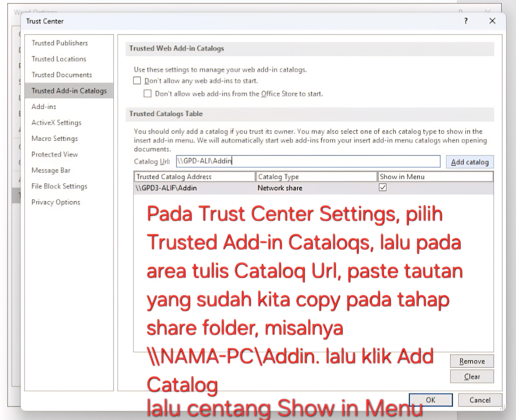Click into the Catalog Url field
This screenshot has height=420, width=516.
pos(308,161)
